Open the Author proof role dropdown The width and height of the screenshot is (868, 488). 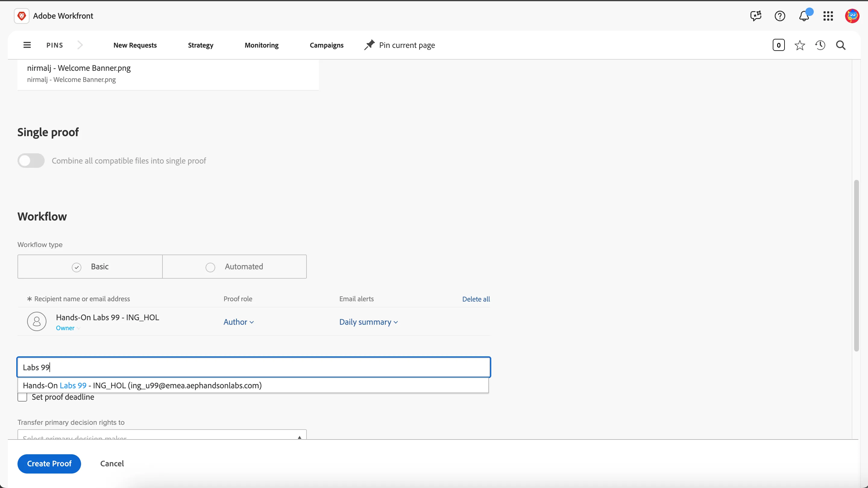pos(239,322)
